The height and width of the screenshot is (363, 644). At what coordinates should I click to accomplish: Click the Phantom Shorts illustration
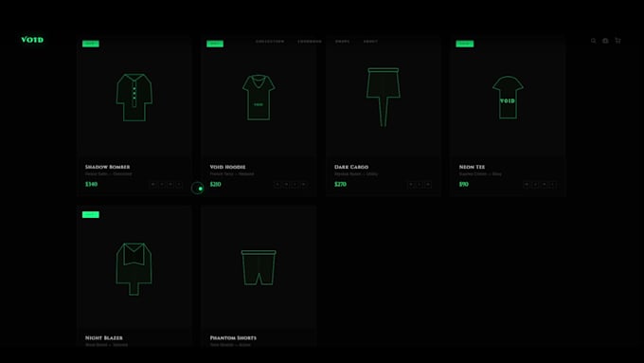coord(259,267)
